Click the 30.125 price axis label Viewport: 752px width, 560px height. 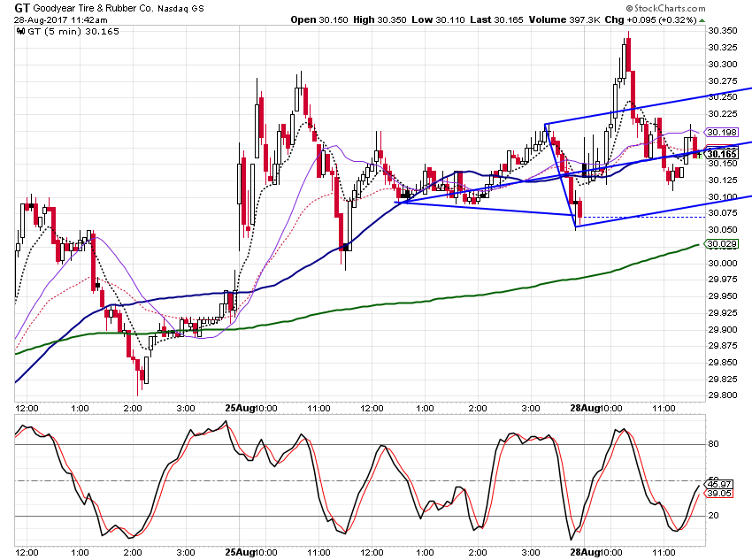(723, 180)
